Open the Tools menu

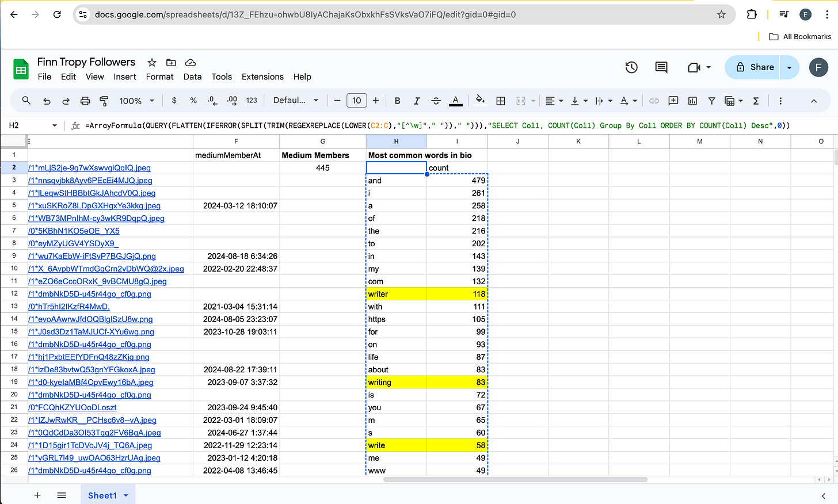coord(222,77)
